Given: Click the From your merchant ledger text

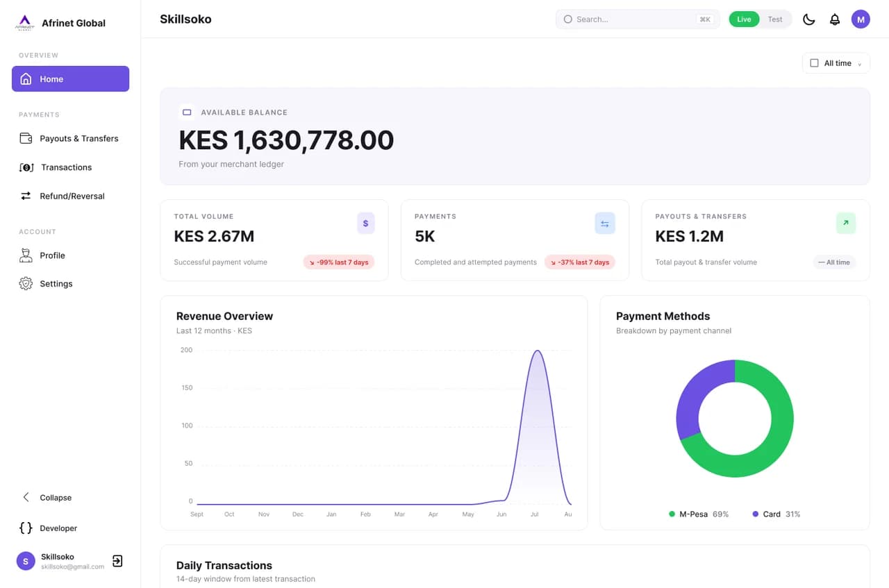Looking at the screenshot, I should click(231, 165).
